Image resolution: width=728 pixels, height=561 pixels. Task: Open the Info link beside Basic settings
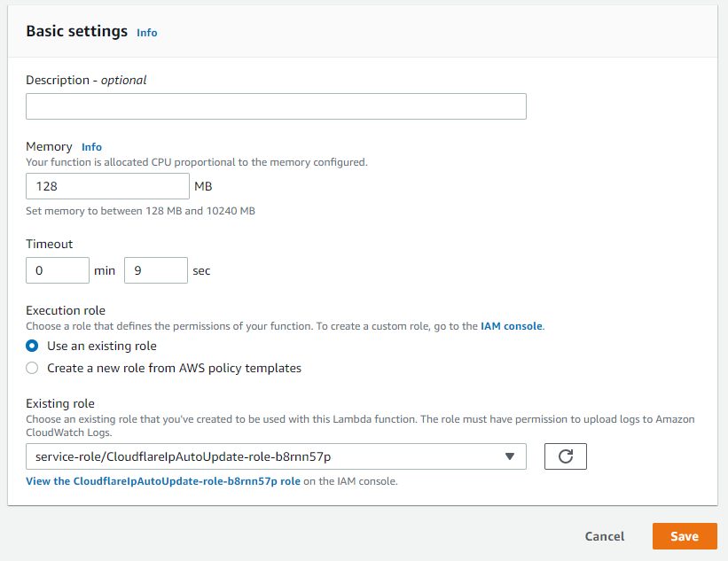coord(146,33)
